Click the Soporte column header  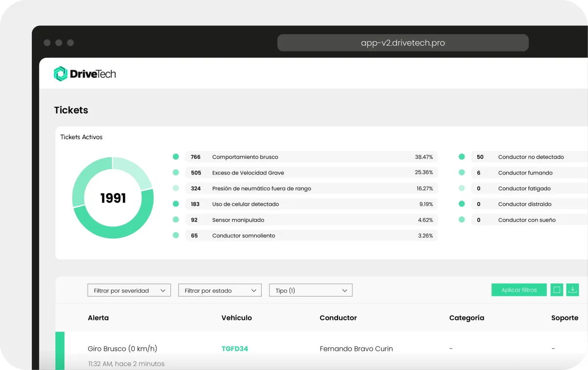[x=564, y=318]
